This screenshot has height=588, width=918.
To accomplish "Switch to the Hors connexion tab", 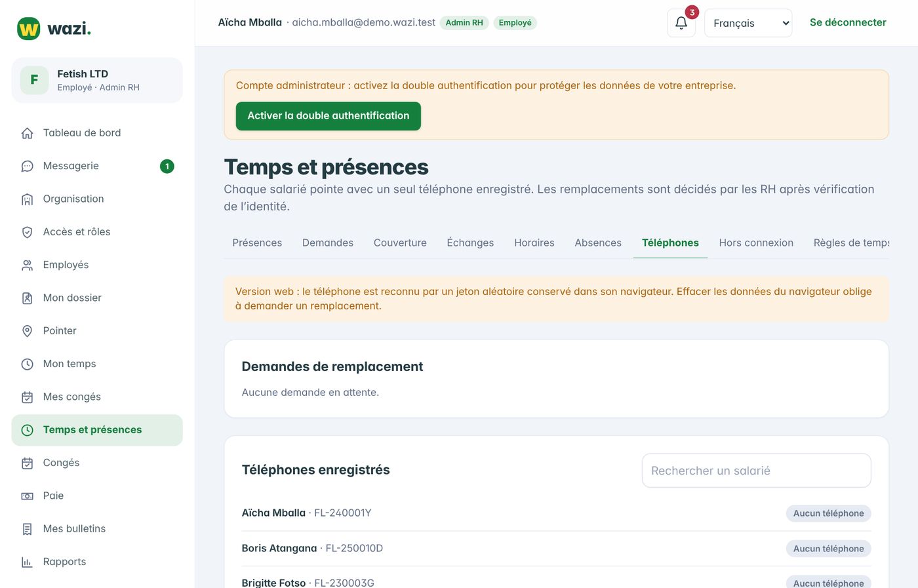I will [756, 243].
